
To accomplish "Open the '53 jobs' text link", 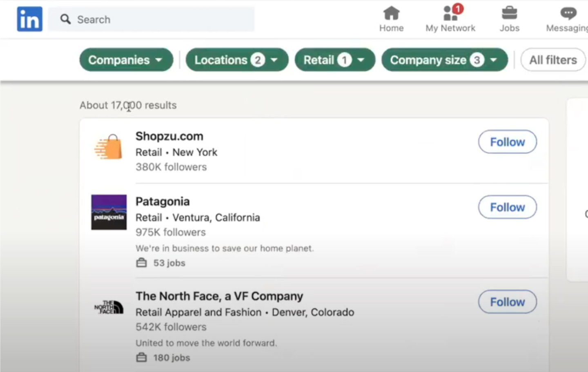I will 169,263.
